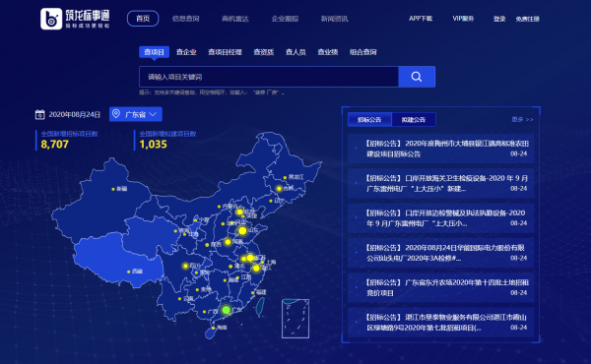Click the 黑龙江 dot on the map
The width and height of the screenshot is (591, 364).
(285, 177)
